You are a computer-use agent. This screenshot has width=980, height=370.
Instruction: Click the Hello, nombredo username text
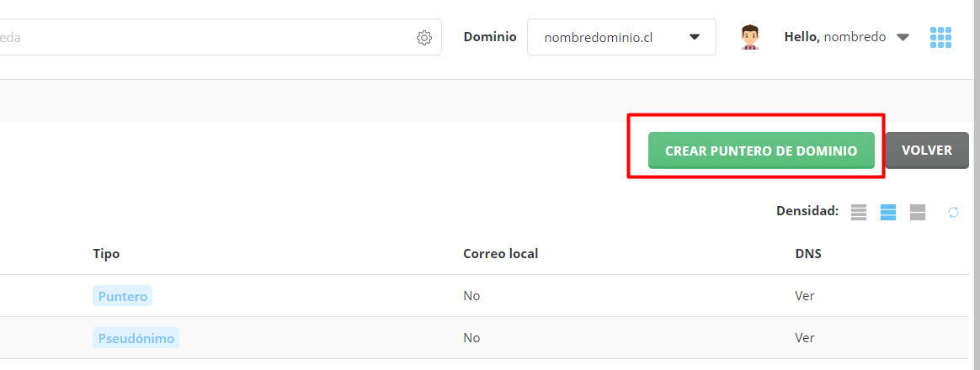tap(835, 38)
